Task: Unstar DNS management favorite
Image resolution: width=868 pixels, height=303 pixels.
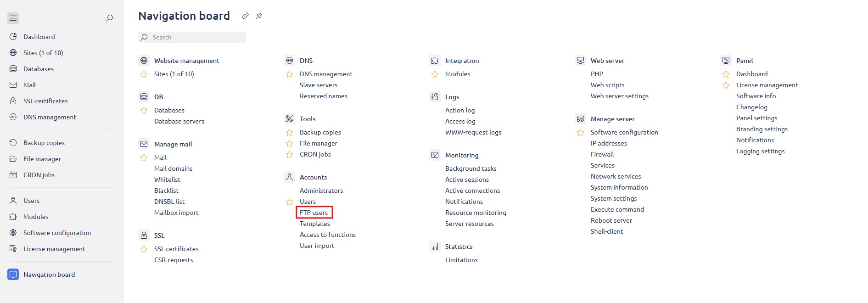Action: pyautogui.click(x=289, y=74)
